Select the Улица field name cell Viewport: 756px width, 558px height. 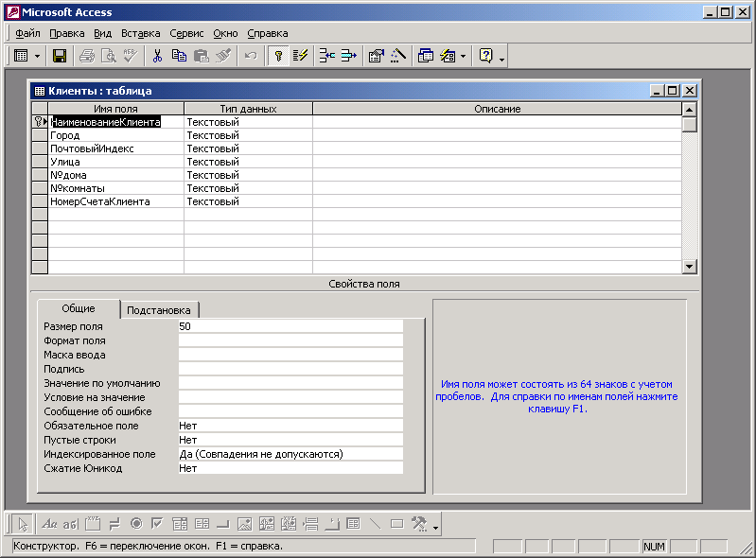115,162
